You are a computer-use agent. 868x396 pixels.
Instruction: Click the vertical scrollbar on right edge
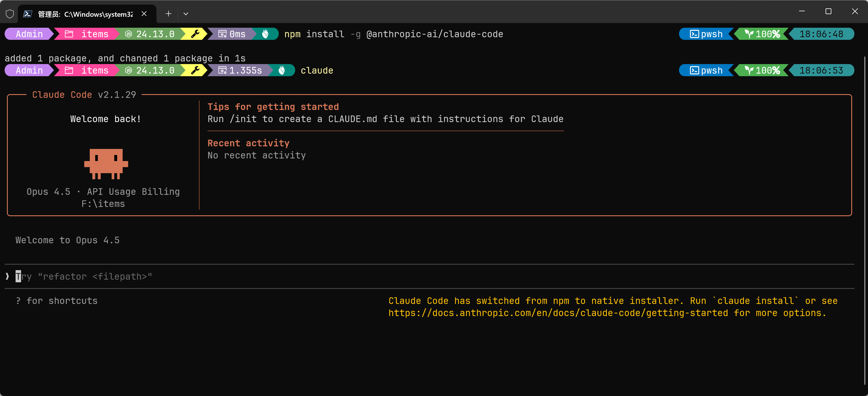pos(865,219)
